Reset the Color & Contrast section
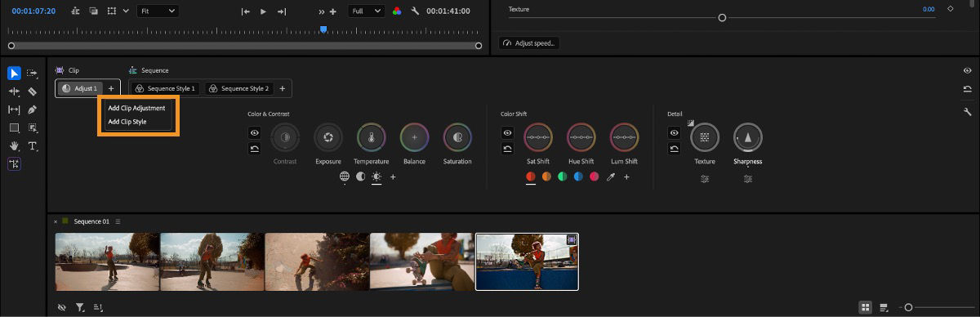 pos(255,149)
